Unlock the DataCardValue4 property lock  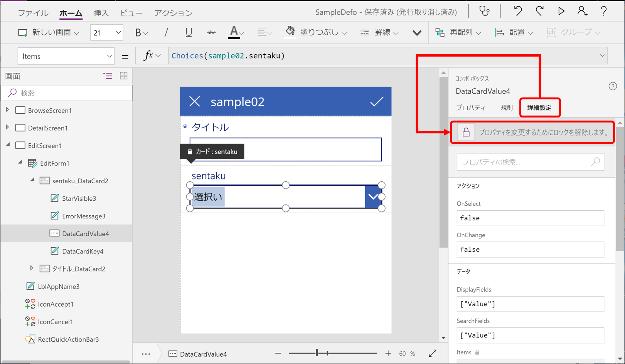point(466,132)
